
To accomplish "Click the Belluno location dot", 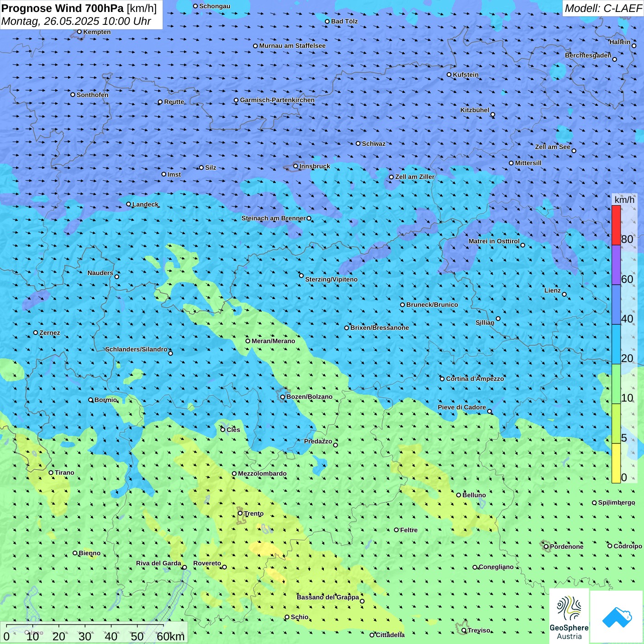I will coord(459,495).
